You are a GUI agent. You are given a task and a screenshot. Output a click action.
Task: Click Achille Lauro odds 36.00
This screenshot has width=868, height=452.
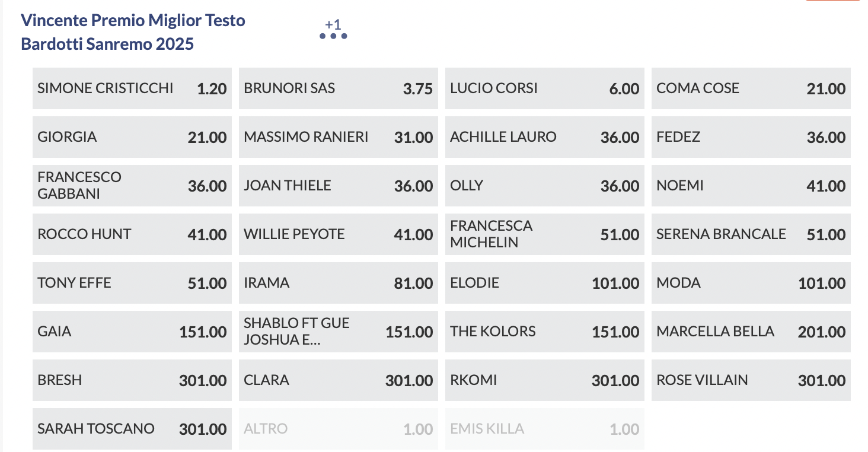click(x=544, y=137)
